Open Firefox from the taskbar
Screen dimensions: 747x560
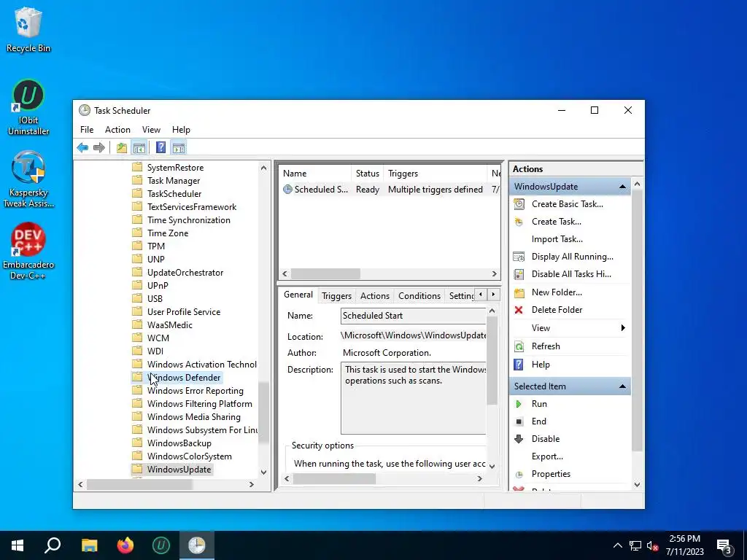125,545
